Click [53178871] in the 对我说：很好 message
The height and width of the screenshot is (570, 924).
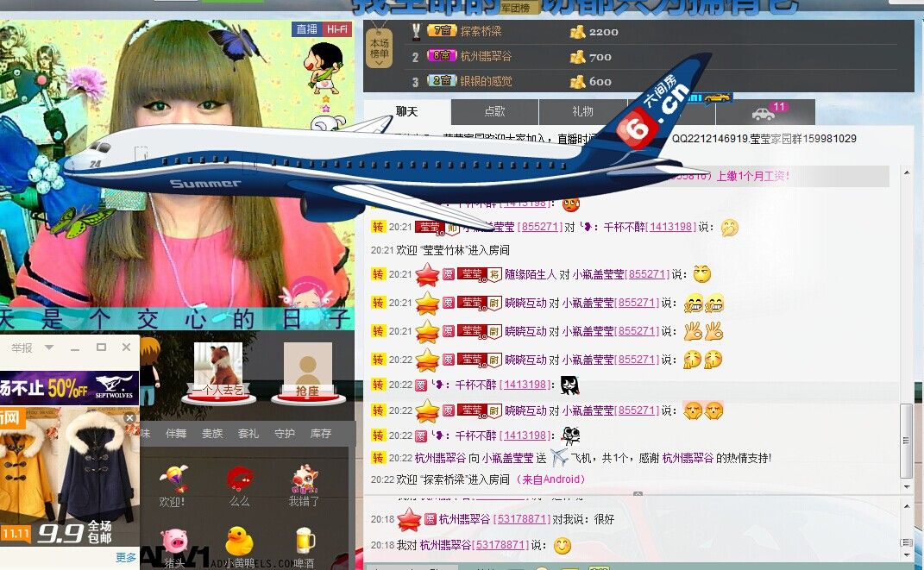pyautogui.click(x=521, y=519)
